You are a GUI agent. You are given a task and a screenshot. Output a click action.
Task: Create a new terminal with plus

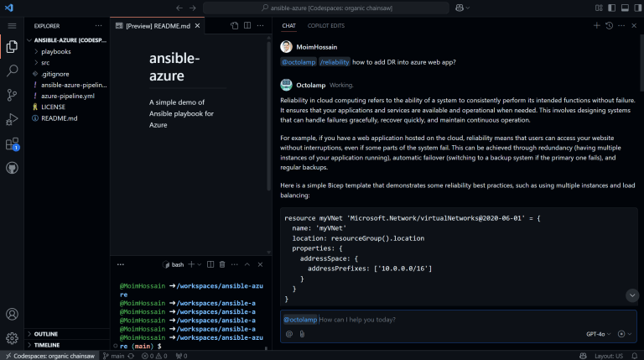coord(191,264)
